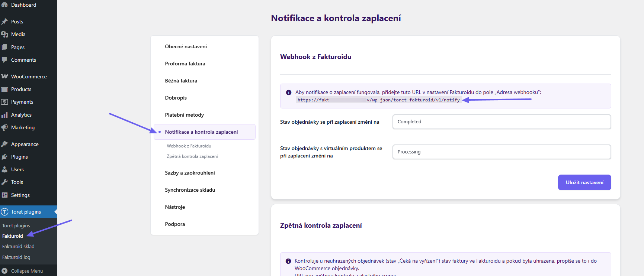Switch to Proforma faktura section
Viewport: 644px width, 276px height.
185,64
